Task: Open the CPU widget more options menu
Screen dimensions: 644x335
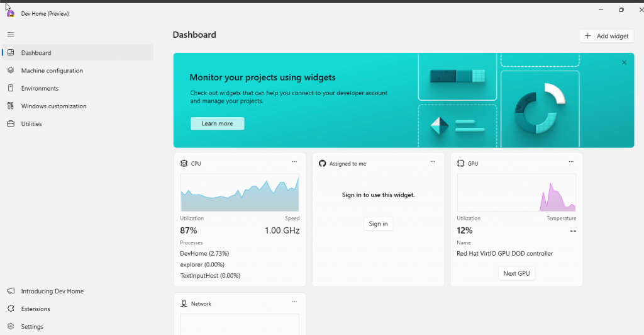Action: click(294, 162)
